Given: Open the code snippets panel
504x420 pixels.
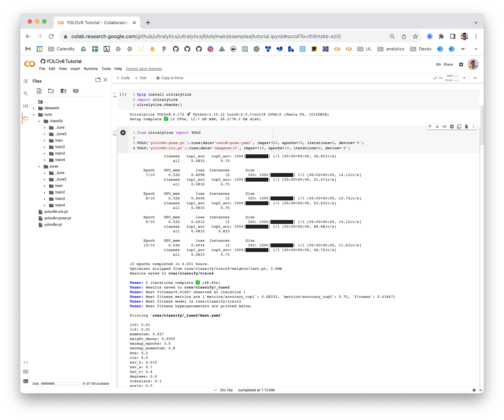Looking at the screenshot, I should pos(26,362).
